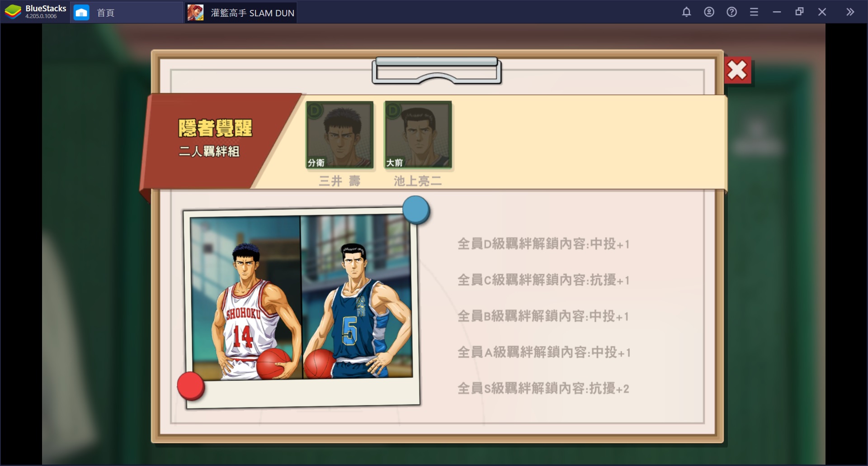Click the 二人羈絆組 subtitle
868x466 pixels.
click(x=209, y=152)
